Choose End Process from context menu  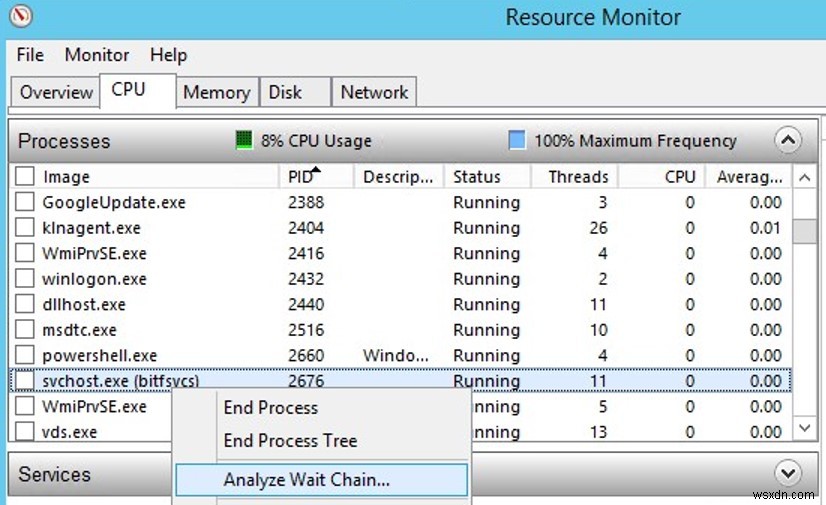pos(270,408)
